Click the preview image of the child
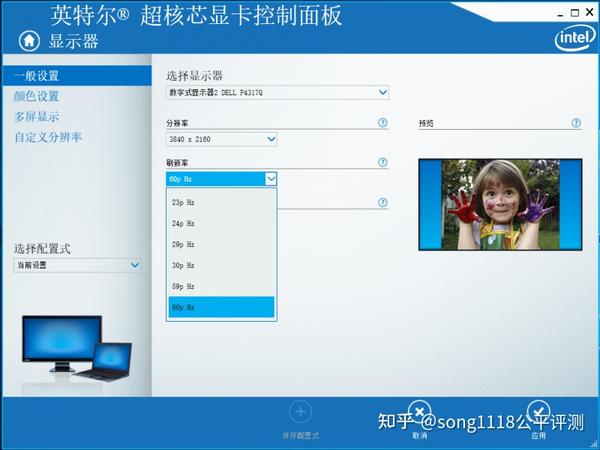This screenshot has width=600, height=450. click(501, 205)
